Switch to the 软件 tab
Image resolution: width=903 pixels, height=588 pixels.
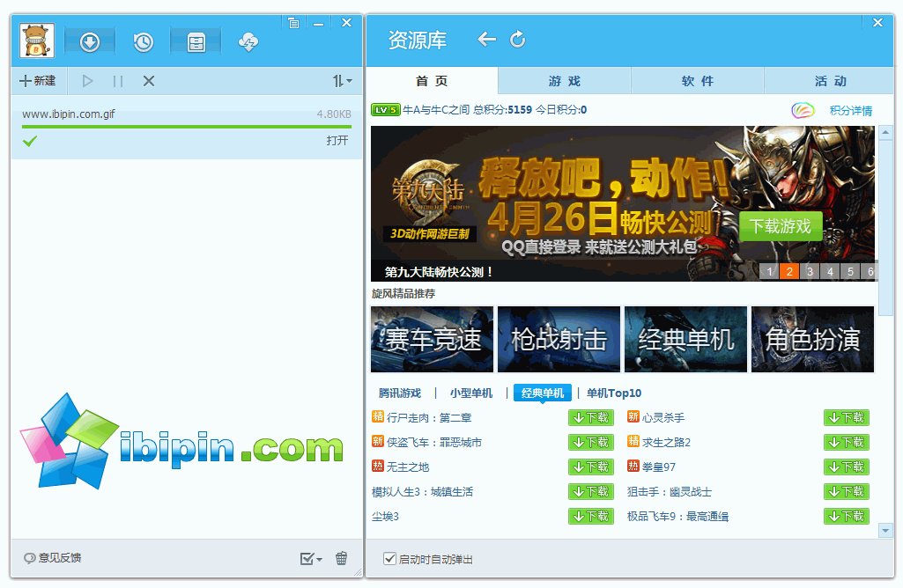click(x=698, y=81)
